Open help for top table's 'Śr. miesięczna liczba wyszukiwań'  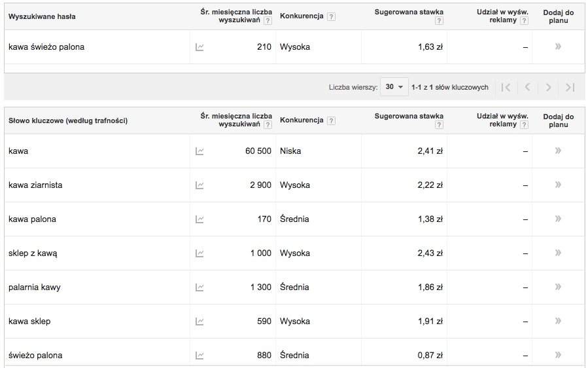tap(268, 21)
